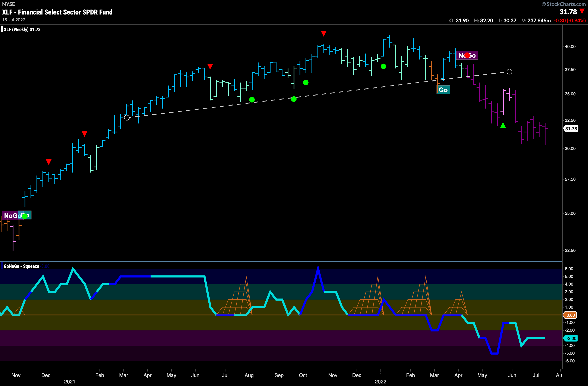Click the white circle at the trendline start in March 2021

[x=127, y=118]
